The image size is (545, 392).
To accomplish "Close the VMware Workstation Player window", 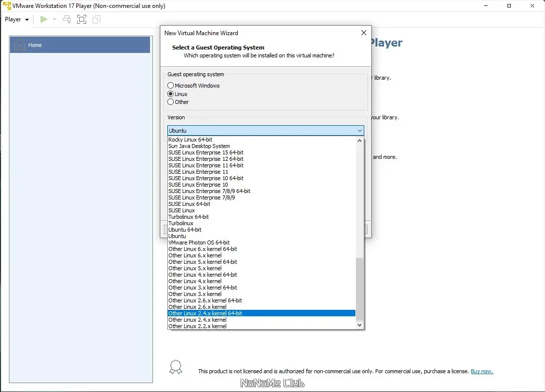I will click(532, 6).
